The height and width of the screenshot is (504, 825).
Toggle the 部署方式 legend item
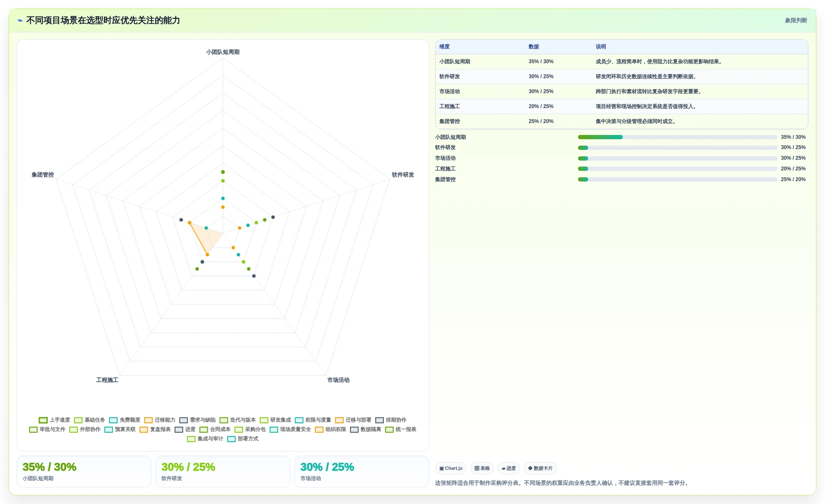tap(242, 439)
